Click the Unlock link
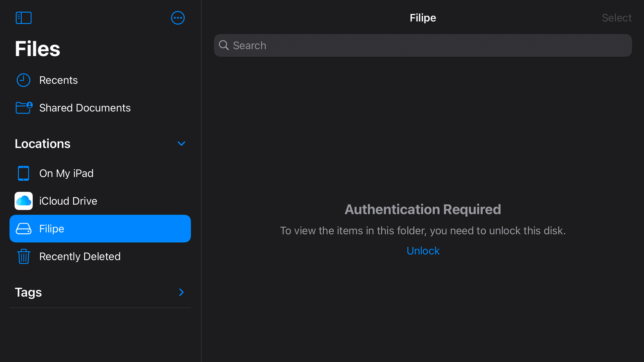 pyautogui.click(x=423, y=251)
